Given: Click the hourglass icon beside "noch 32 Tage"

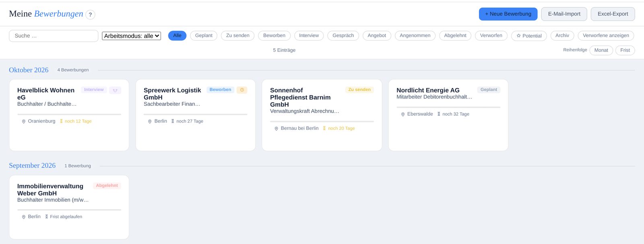Looking at the screenshot, I should tap(439, 114).
